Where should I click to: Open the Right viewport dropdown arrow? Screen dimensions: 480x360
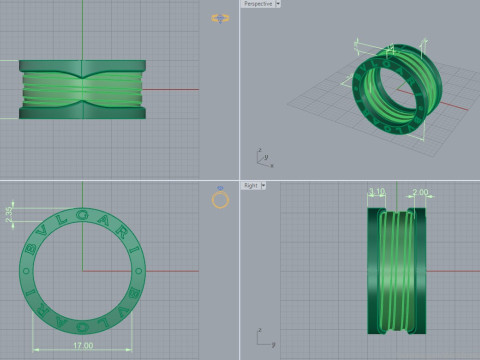[263, 185]
